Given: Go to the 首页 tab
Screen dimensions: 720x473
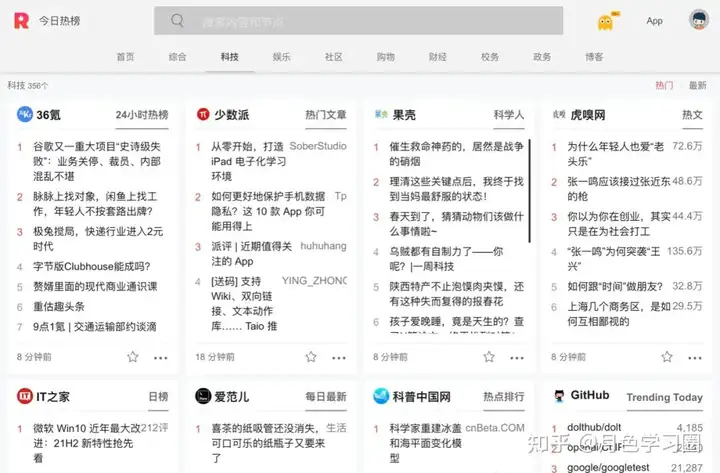Looking at the screenshot, I should pos(125,57).
